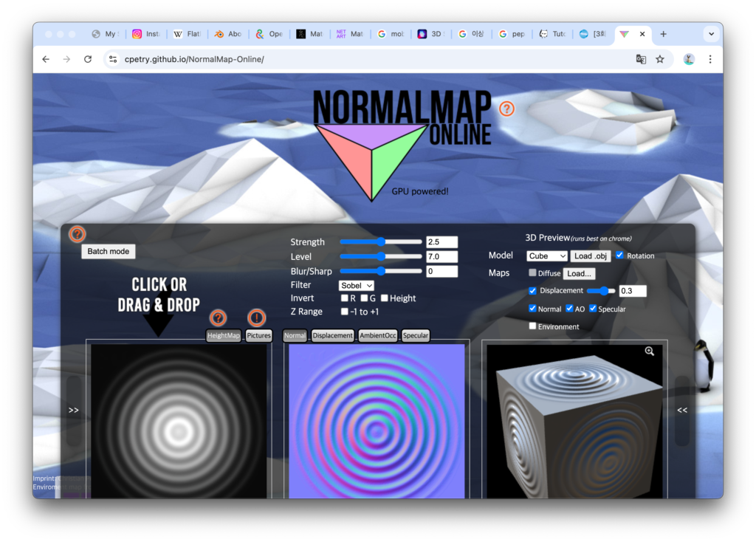Open the Chrome tab search dropdown arrow

(x=711, y=34)
